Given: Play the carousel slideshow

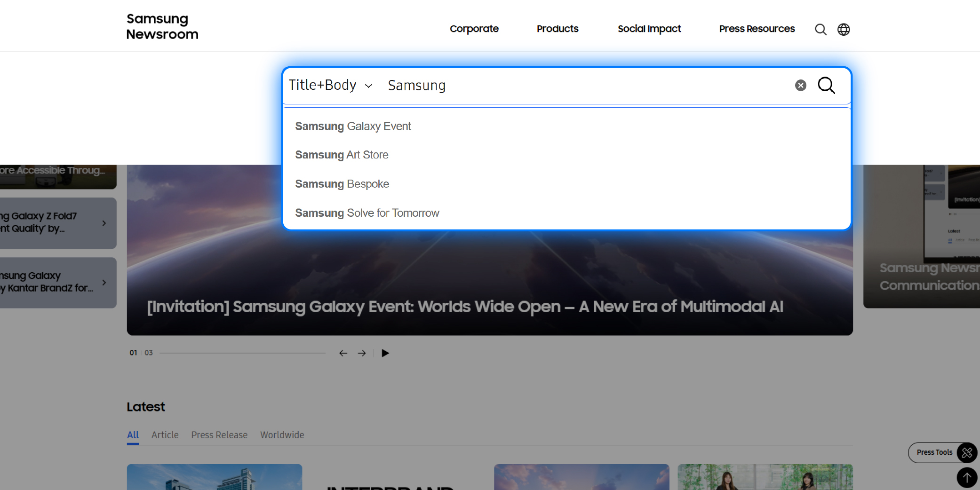Looking at the screenshot, I should (x=385, y=353).
